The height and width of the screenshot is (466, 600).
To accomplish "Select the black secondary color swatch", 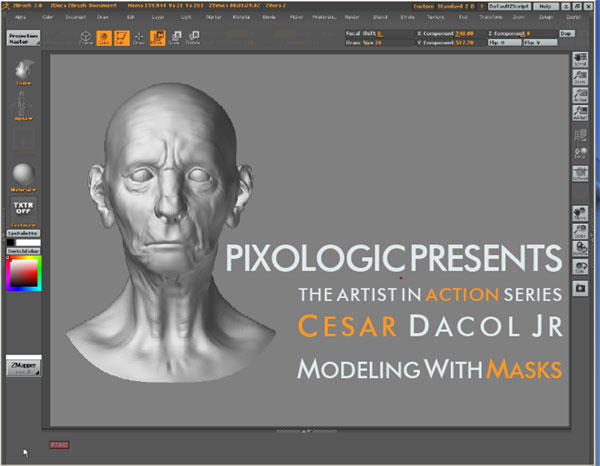I will point(10,242).
